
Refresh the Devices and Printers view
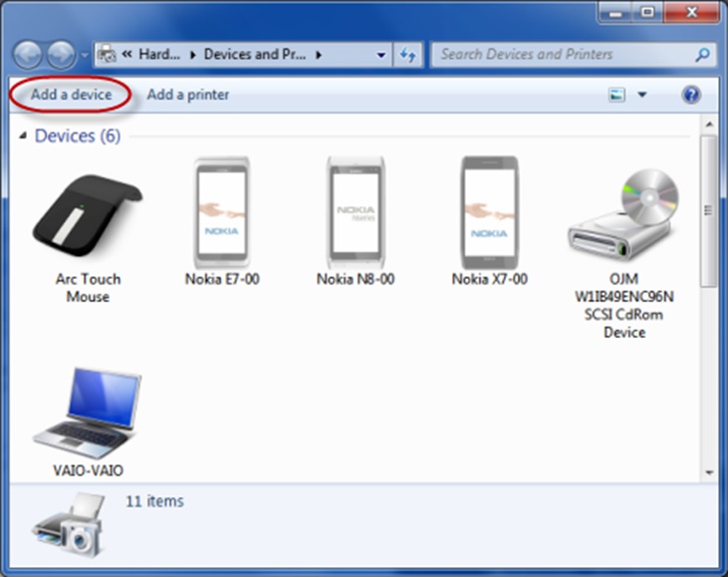click(407, 55)
